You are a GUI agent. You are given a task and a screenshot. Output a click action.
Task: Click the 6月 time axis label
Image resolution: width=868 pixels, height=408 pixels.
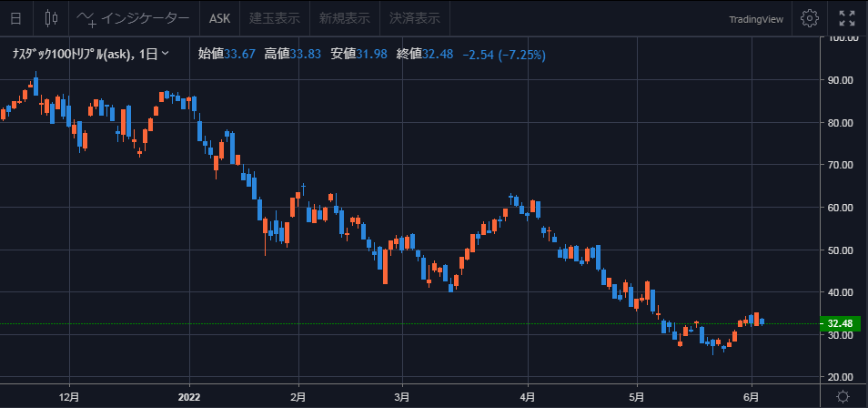point(752,397)
